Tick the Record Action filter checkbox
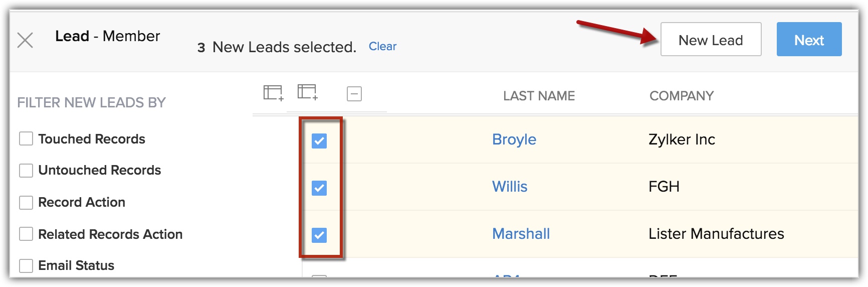Viewport: 868px width, 287px height. [26, 203]
